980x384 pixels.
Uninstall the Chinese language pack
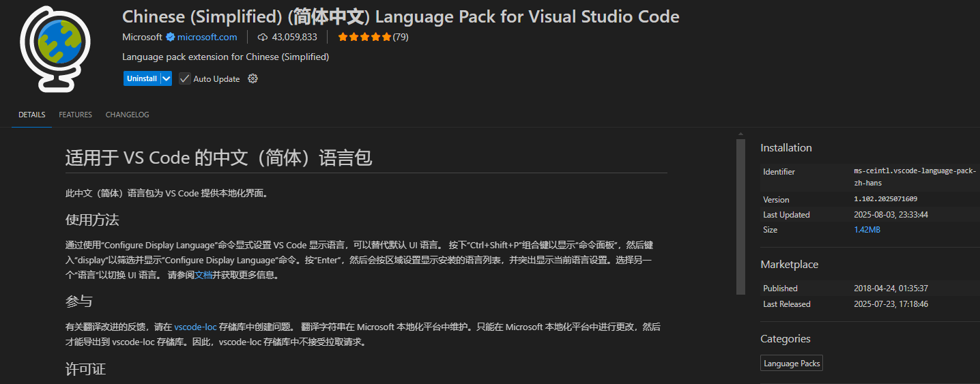point(142,78)
